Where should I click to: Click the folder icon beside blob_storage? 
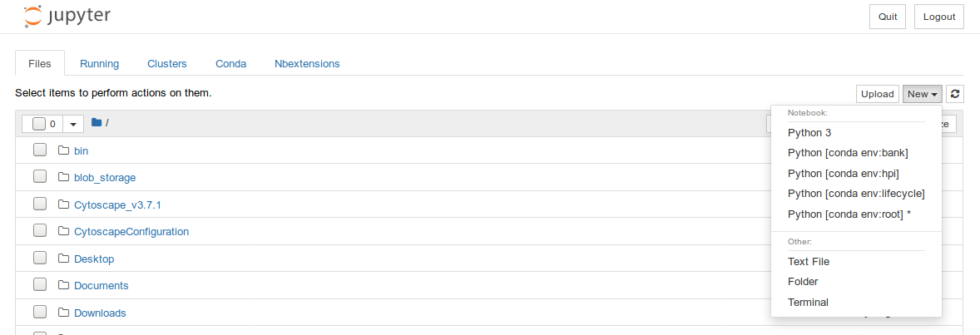(x=63, y=177)
